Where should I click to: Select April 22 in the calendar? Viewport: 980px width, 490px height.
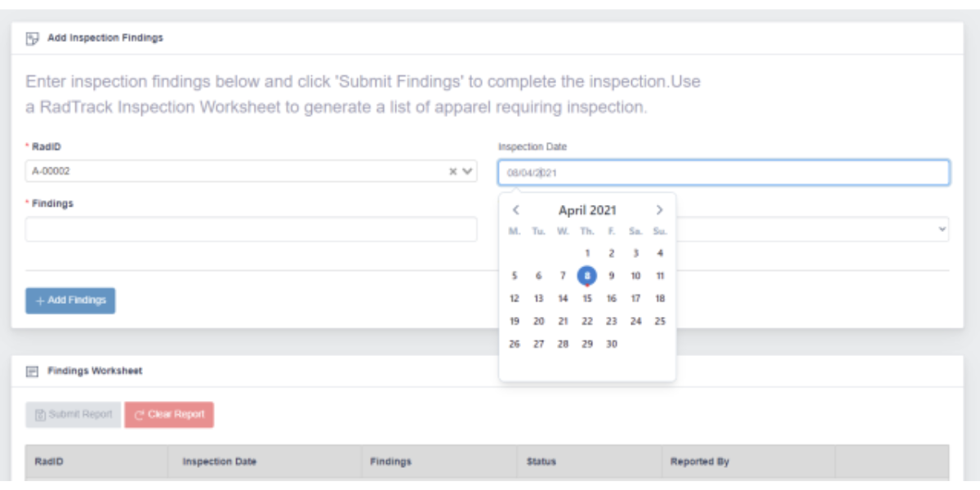(587, 322)
